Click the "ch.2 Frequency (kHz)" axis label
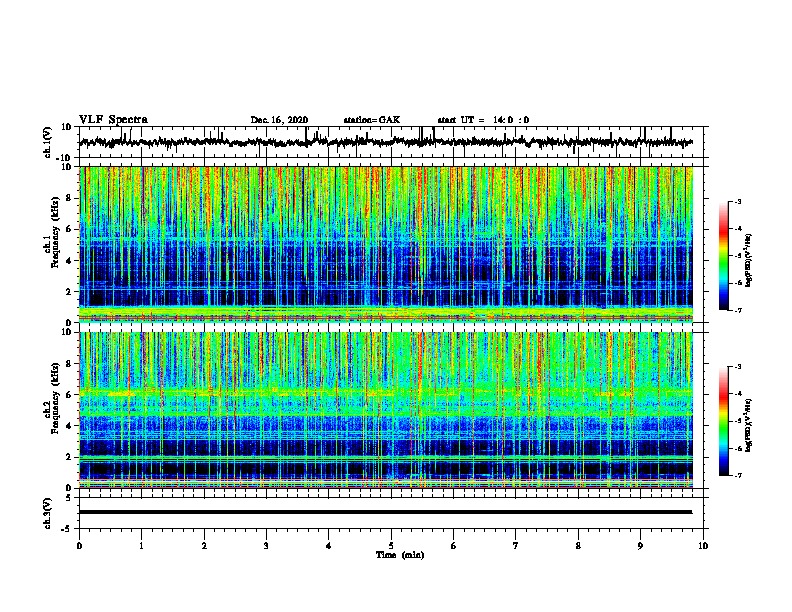Viewport: 792px width, 612px height. coord(52,398)
